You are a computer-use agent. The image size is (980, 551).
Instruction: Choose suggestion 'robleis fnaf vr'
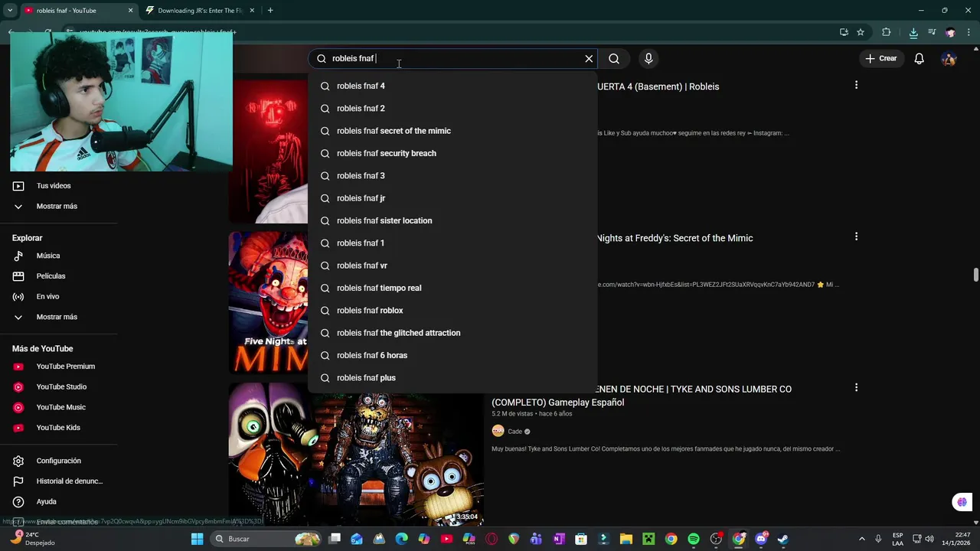coord(452,266)
